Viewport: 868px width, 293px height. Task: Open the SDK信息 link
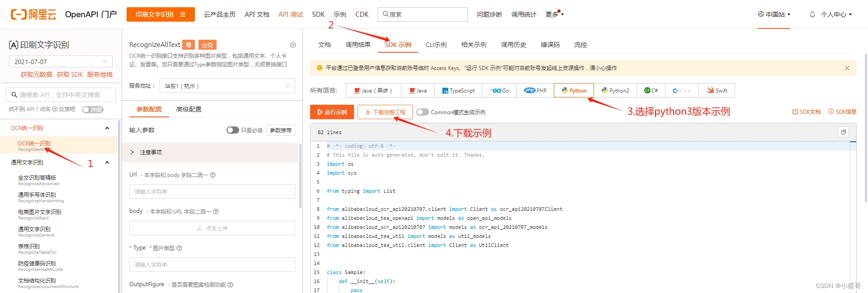tap(842, 112)
